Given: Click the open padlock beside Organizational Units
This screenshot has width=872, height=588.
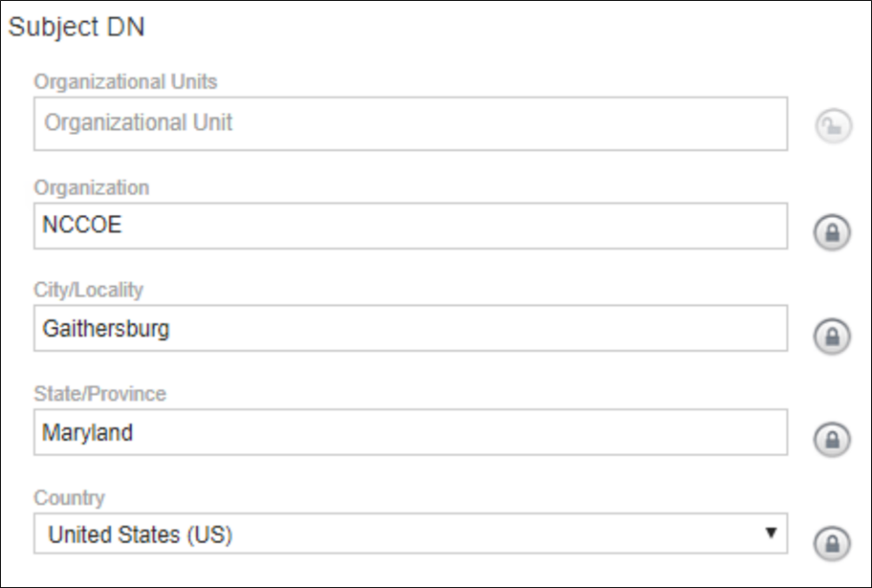Looking at the screenshot, I should click(x=833, y=126).
